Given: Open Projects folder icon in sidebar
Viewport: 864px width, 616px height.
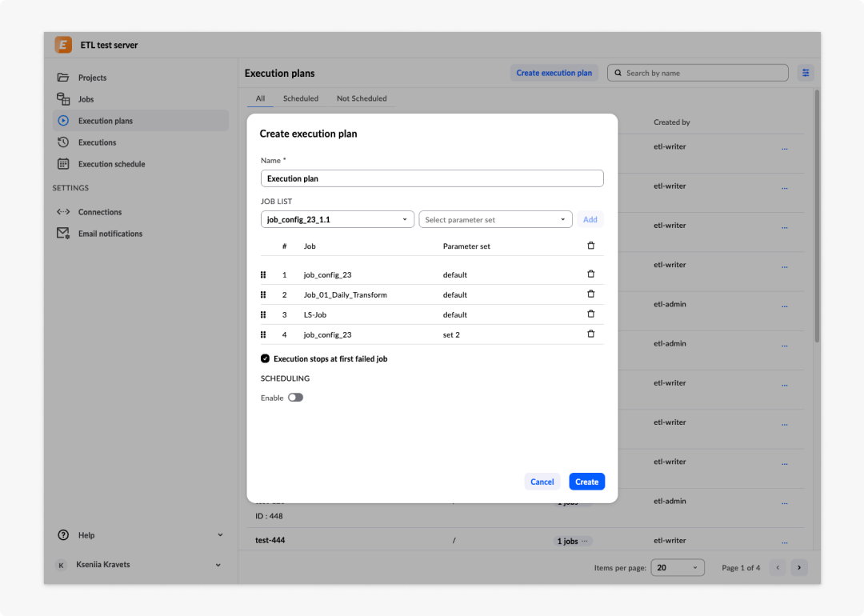Looking at the screenshot, I should (x=63, y=77).
